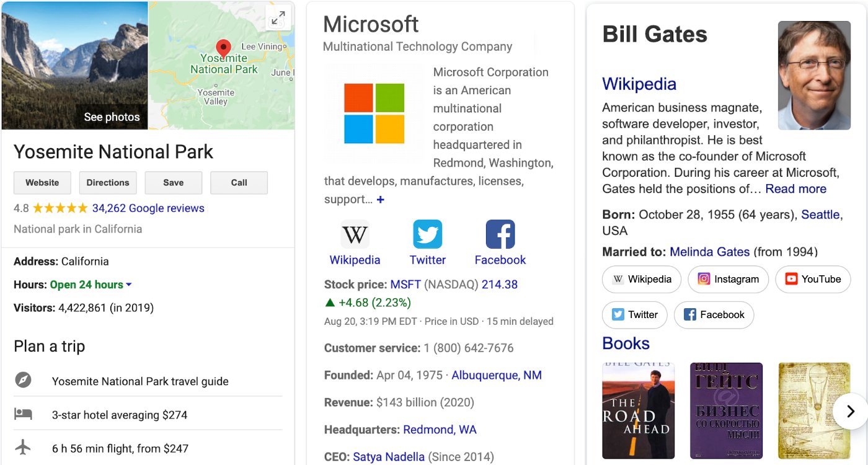868x465 pixels.
Task: Click the right arrow to browse more books
Action: pos(850,411)
